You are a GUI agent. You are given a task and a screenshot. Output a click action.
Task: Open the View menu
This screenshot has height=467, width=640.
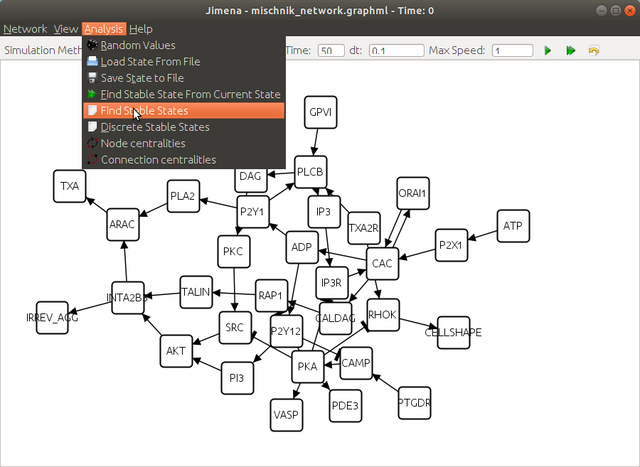point(65,29)
